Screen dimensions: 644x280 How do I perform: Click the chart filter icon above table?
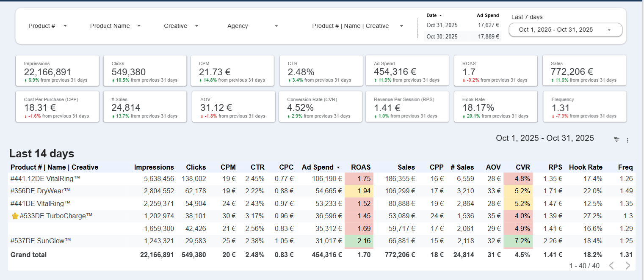point(616,140)
